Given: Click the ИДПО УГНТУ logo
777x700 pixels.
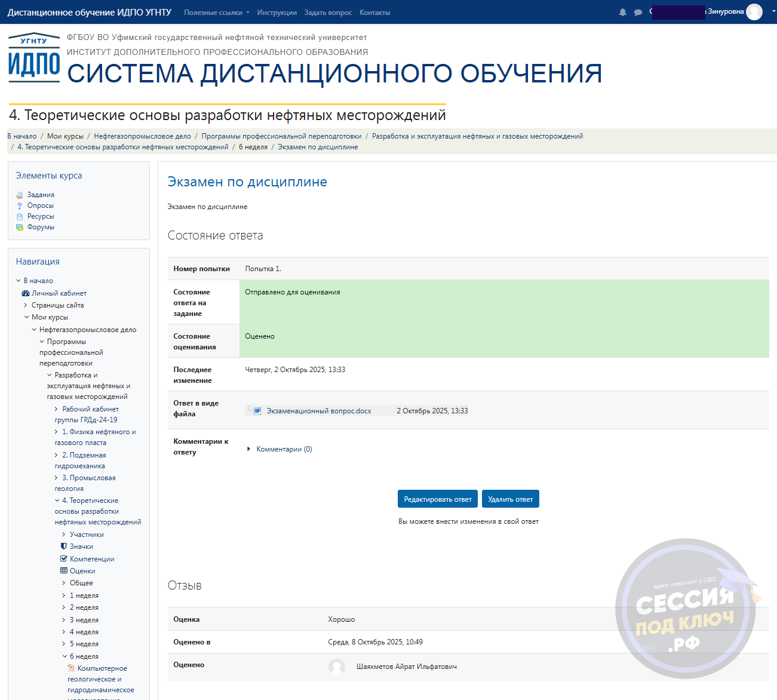Looking at the screenshot, I should click(34, 57).
